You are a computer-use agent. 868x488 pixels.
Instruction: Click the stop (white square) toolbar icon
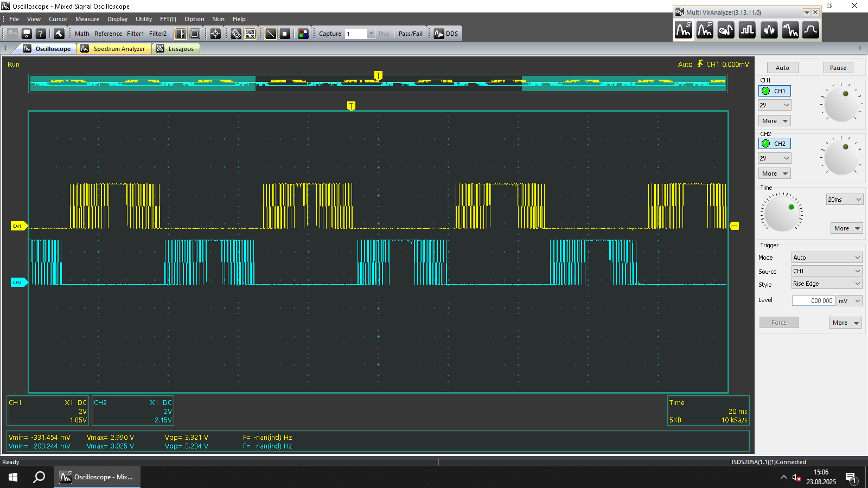point(285,34)
